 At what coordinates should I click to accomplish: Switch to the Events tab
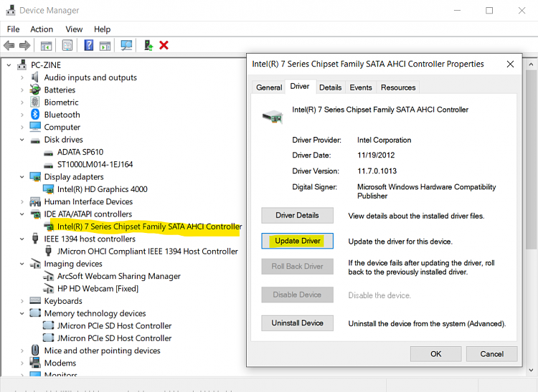tap(361, 87)
